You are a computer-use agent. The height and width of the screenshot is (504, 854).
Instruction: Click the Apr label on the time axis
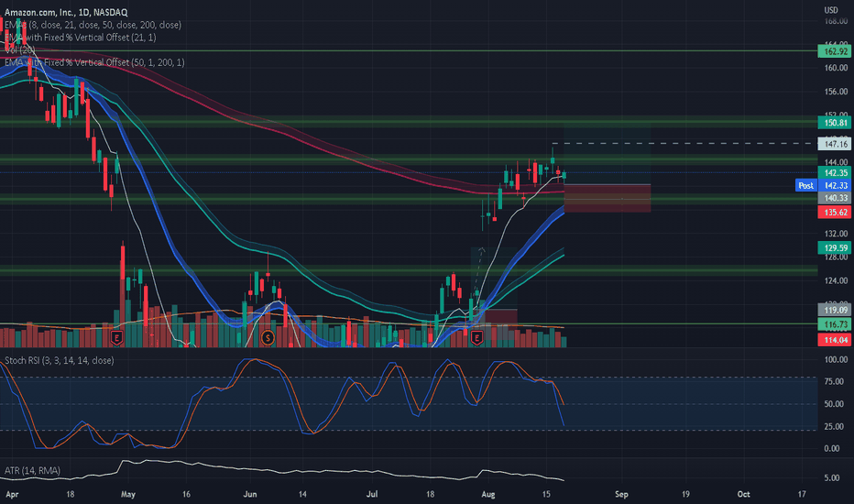(11, 494)
